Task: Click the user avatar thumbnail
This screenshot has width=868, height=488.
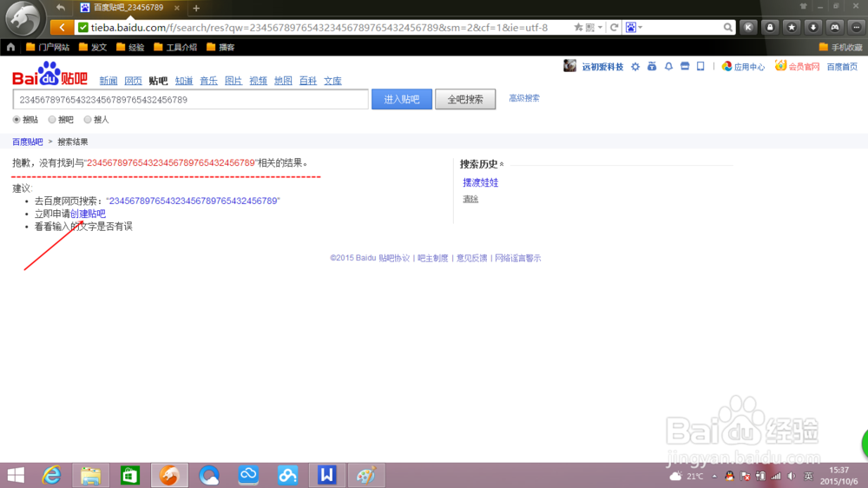Action: (569, 66)
